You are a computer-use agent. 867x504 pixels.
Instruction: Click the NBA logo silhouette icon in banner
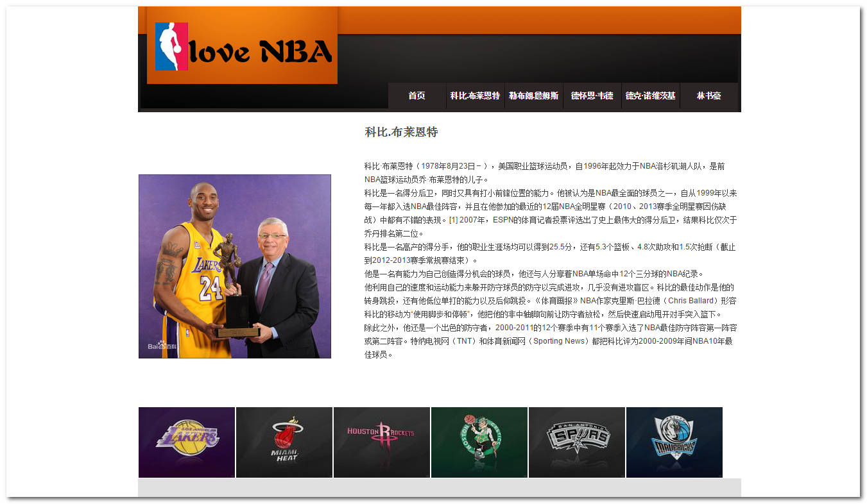click(171, 46)
